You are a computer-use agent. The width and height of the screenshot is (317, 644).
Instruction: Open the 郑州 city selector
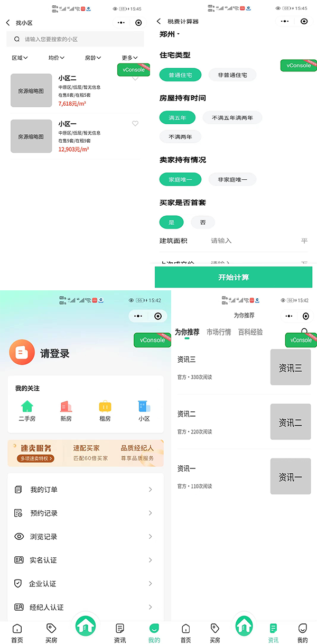click(170, 34)
